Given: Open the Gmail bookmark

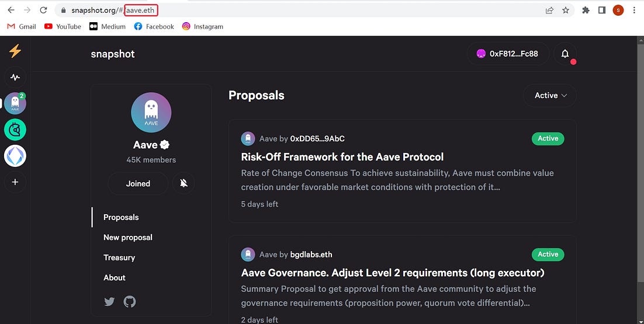Looking at the screenshot, I should click(22, 26).
